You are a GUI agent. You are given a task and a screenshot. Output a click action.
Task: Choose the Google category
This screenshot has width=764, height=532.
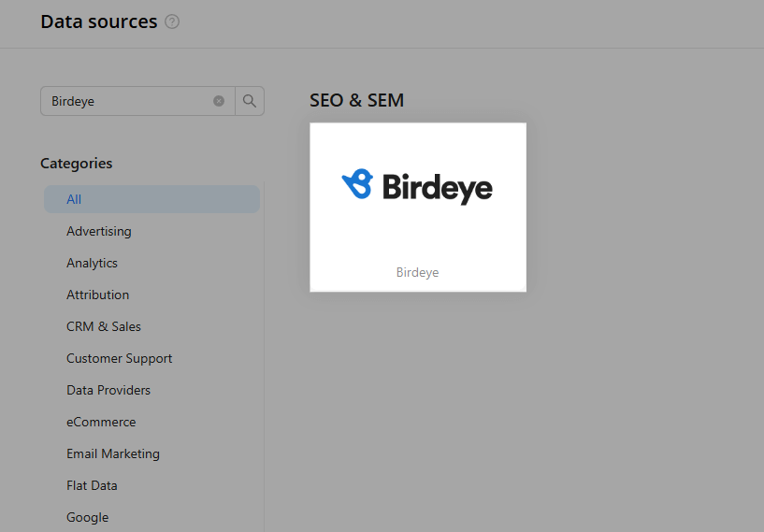pos(87,517)
